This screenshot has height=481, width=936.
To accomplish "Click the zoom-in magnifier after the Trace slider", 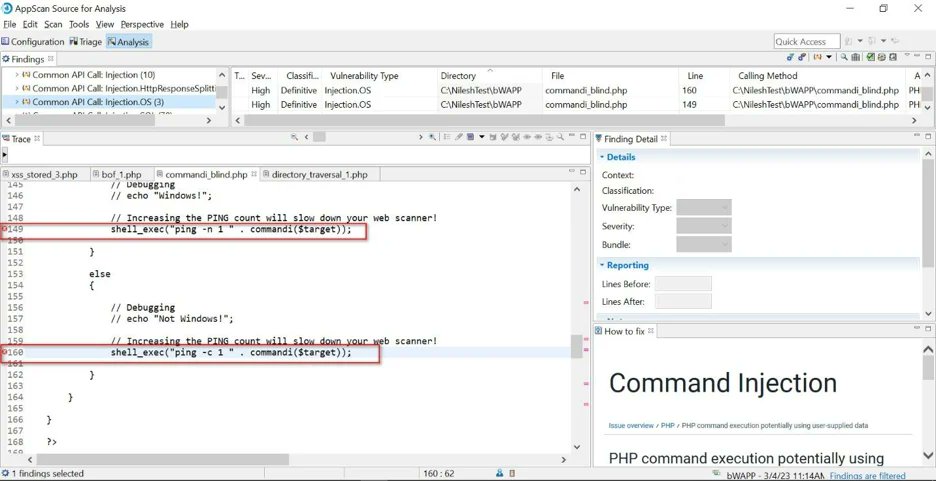I will pos(432,137).
